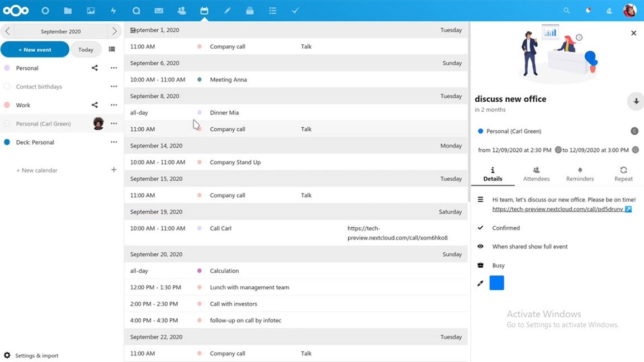Viewport: 644px width, 362px height.
Task: Open the Mail app from top toolbar
Action: pyautogui.click(x=159, y=10)
